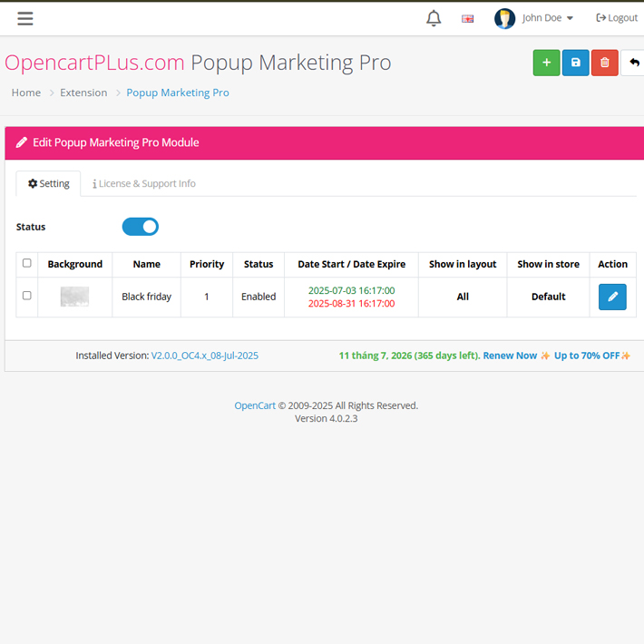Screen dimensions: 644x644
Task: Click the priority value 1 cell
Action: pos(207,297)
